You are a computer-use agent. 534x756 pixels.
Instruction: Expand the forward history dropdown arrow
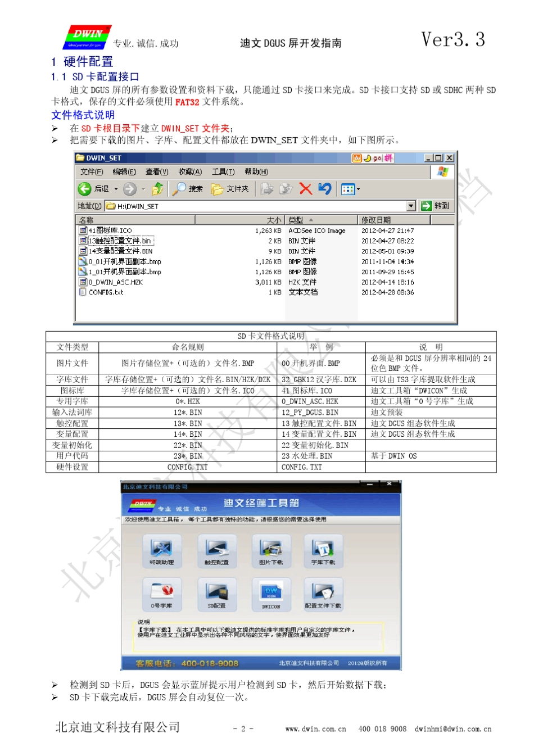(x=143, y=189)
